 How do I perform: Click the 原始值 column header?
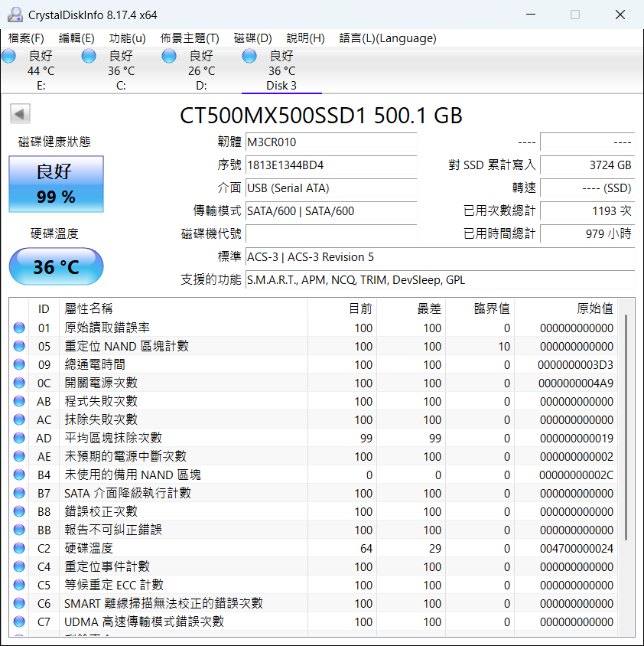pyautogui.click(x=566, y=308)
